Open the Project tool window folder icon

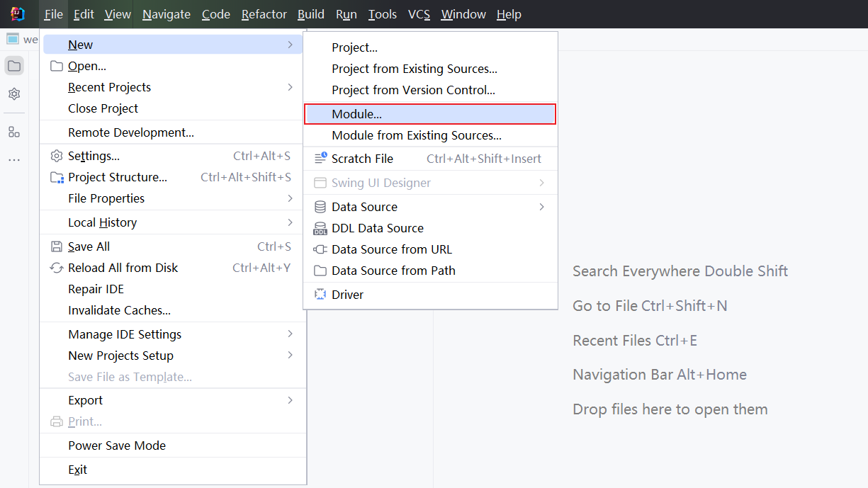[x=14, y=64]
